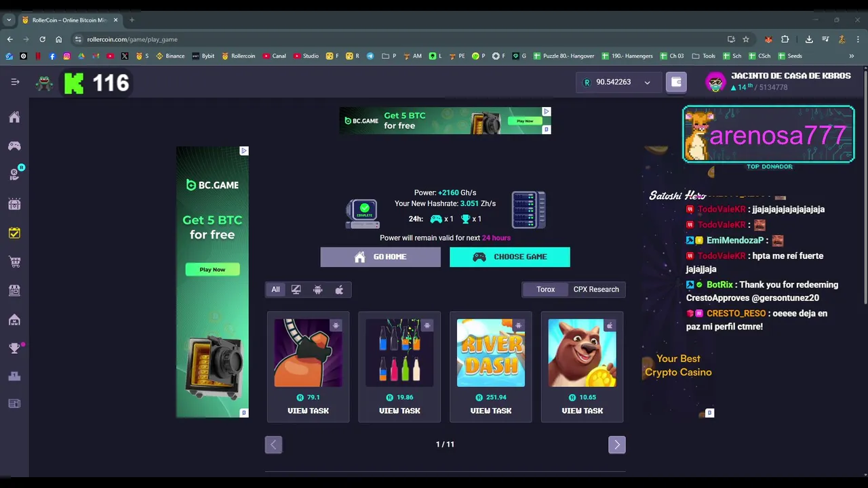Open the gamepad Games sidebar icon
Image resolution: width=868 pixels, height=488 pixels.
click(14, 146)
